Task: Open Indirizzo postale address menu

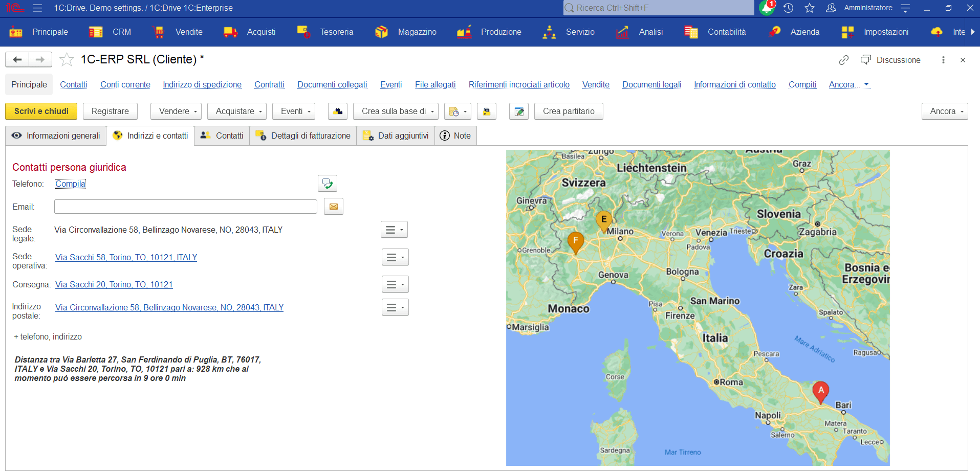Action: [395, 307]
